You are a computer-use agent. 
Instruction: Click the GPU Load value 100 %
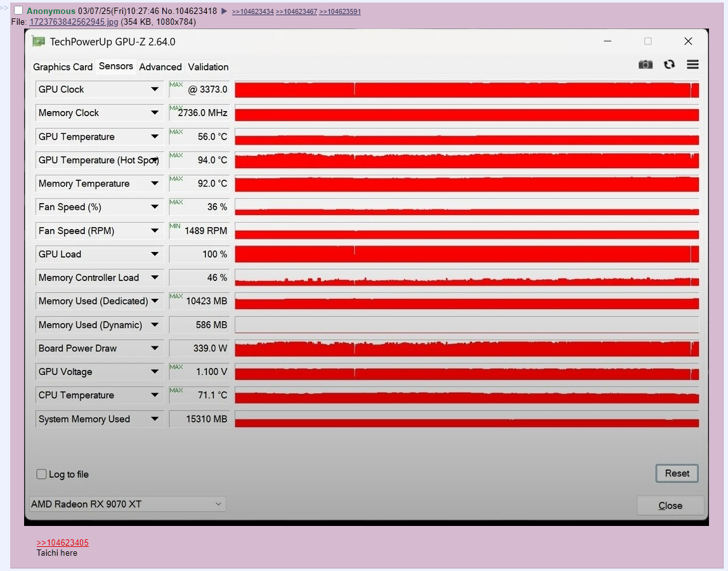(214, 254)
